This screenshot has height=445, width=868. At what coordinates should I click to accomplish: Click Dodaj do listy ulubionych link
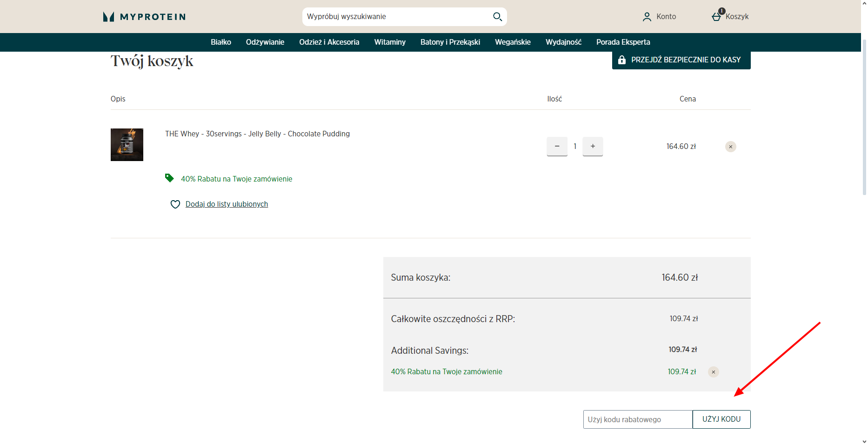tap(227, 204)
